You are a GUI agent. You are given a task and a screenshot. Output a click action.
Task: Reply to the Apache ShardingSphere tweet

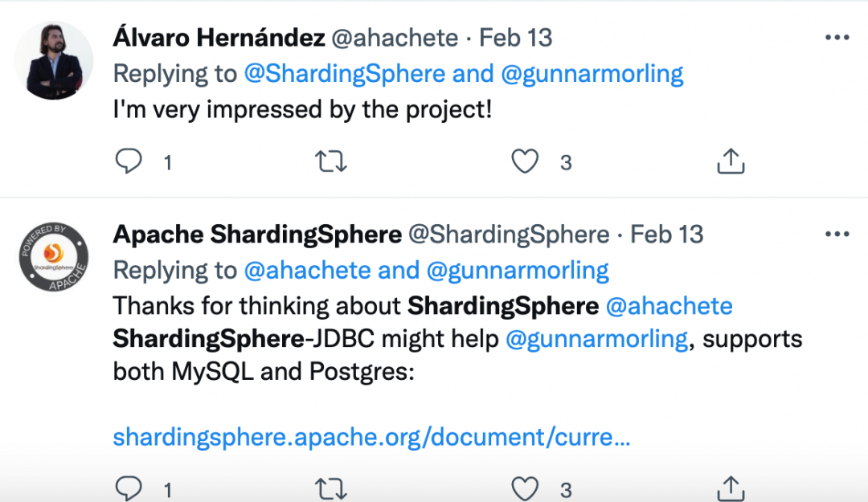tap(129, 487)
